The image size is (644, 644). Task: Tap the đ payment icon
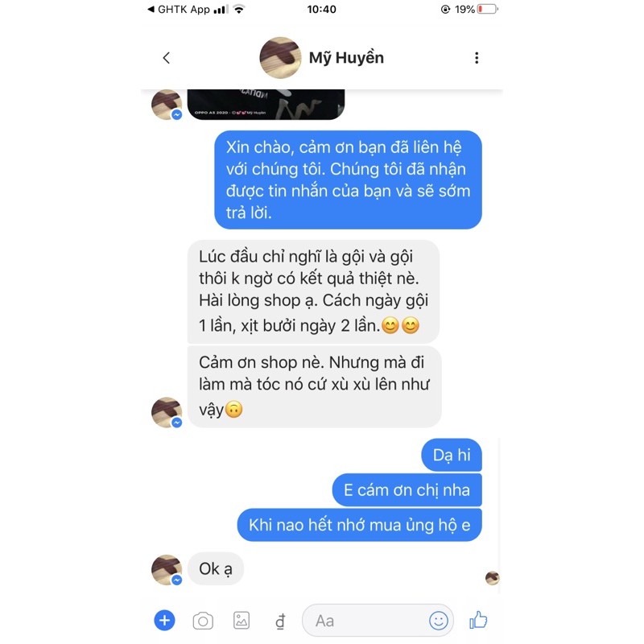(280, 621)
